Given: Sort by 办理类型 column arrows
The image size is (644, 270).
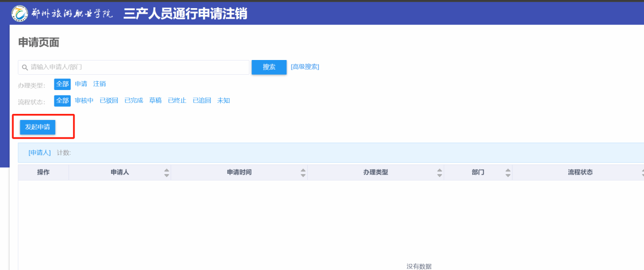Looking at the screenshot, I should [440, 172].
